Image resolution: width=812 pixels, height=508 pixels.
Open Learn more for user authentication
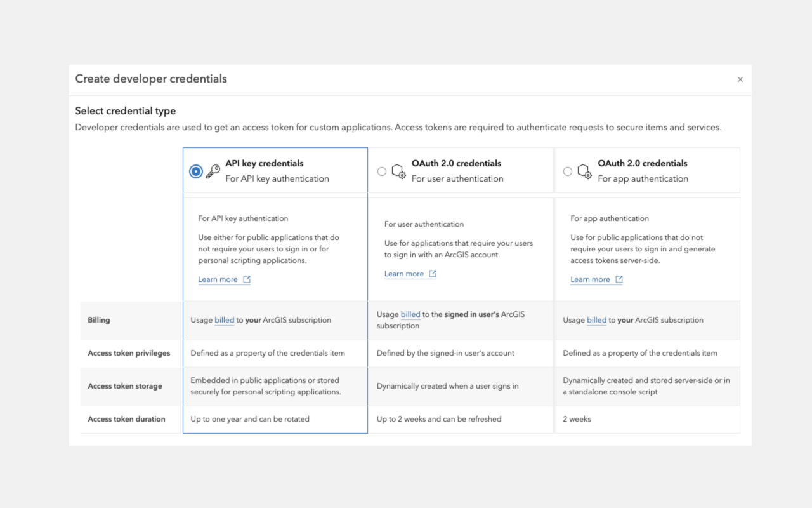(x=404, y=274)
